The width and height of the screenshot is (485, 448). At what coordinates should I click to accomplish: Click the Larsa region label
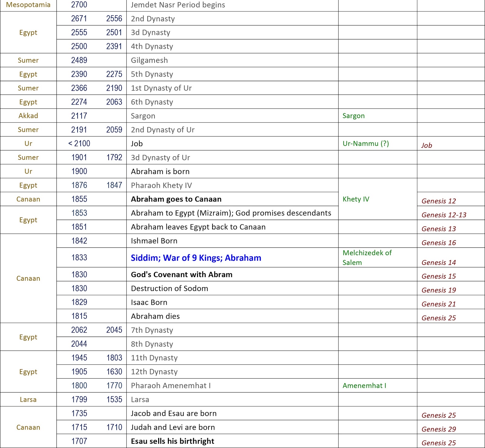click(28, 399)
